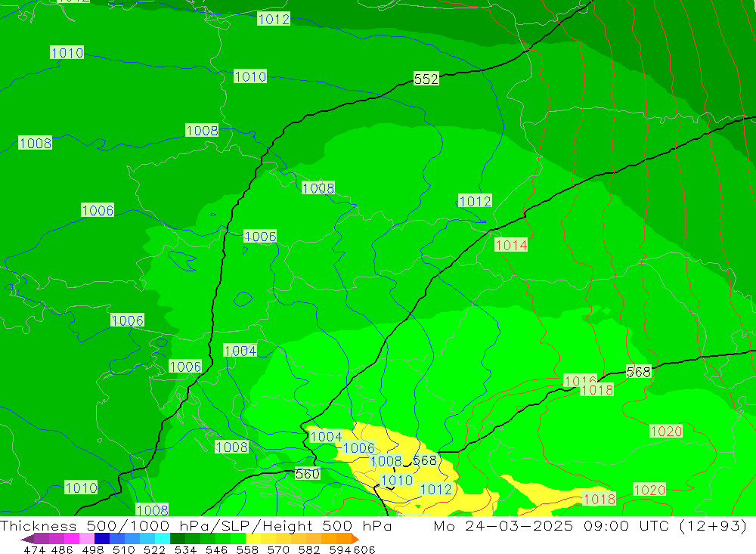Image resolution: width=756 pixels, height=554 pixels.
Task: Click the red 1016 pressure label
Action: [581, 380]
